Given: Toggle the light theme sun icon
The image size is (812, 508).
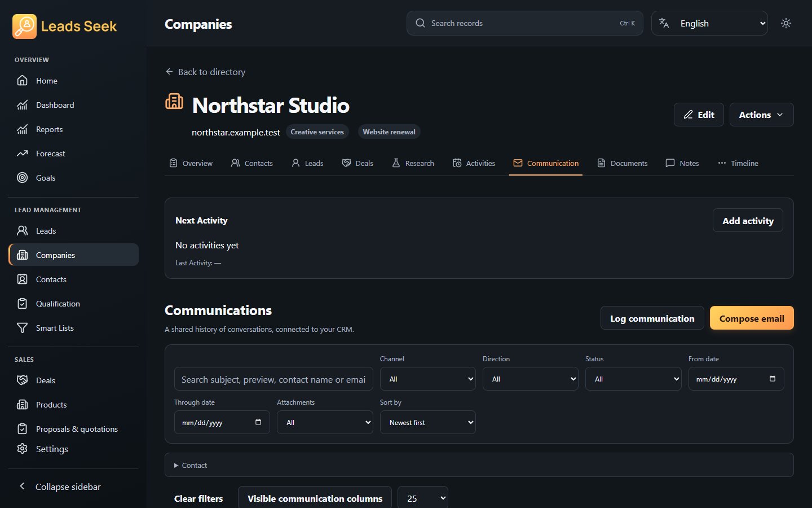Looking at the screenshot, I should coord(786,23).
